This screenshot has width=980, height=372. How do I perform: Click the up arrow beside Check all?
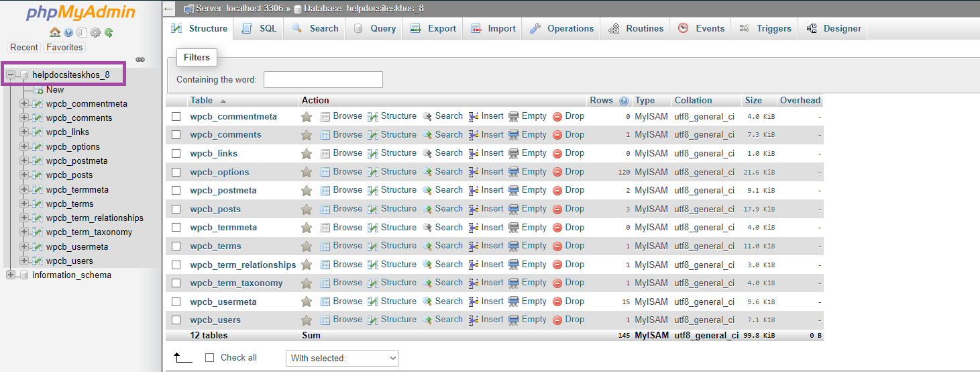(x=183, y=358)
